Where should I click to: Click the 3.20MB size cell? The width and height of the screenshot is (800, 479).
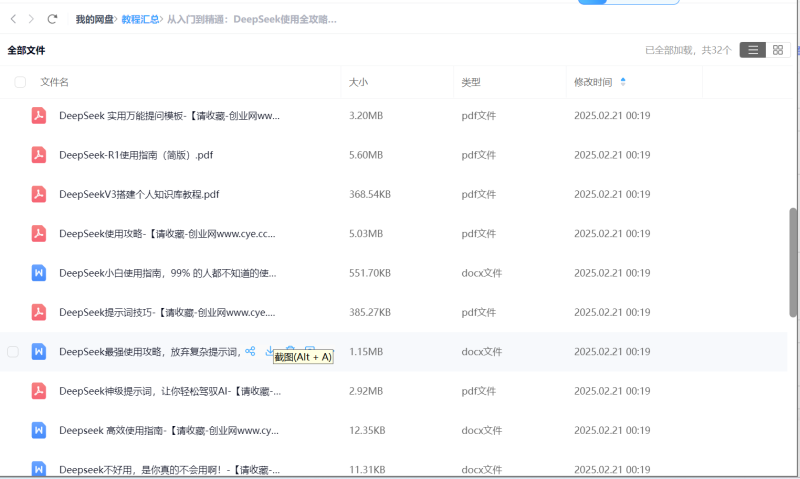tap(366, 116)
